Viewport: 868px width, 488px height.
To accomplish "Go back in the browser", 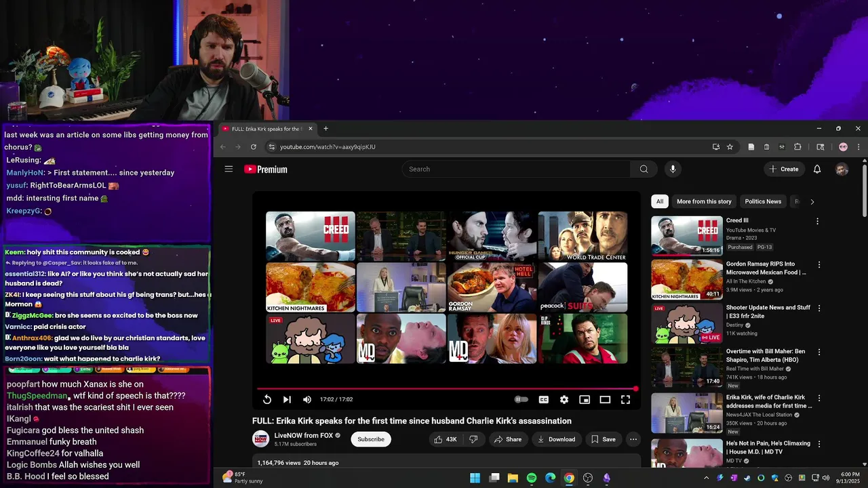I will (223, 146).
